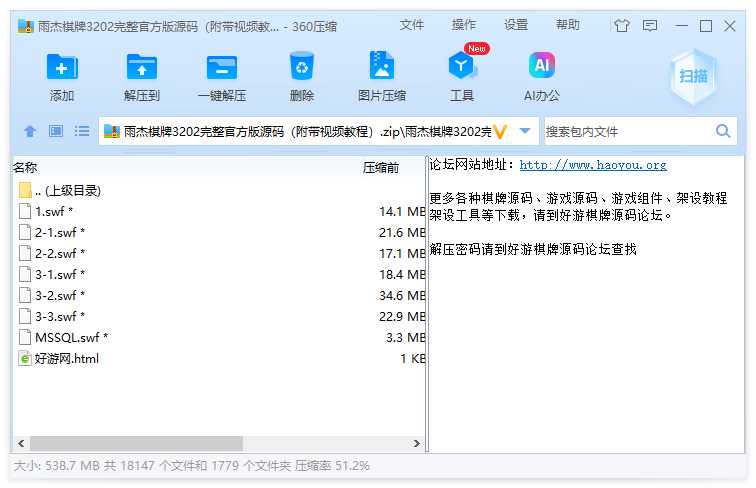The height and width of the screenshot is (488, 756).
Task: Click the 14.1 MB size value
Action: [402, 211]
